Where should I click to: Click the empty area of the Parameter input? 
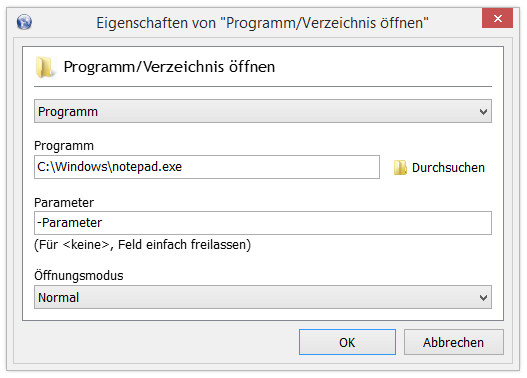tap(296, 223)
